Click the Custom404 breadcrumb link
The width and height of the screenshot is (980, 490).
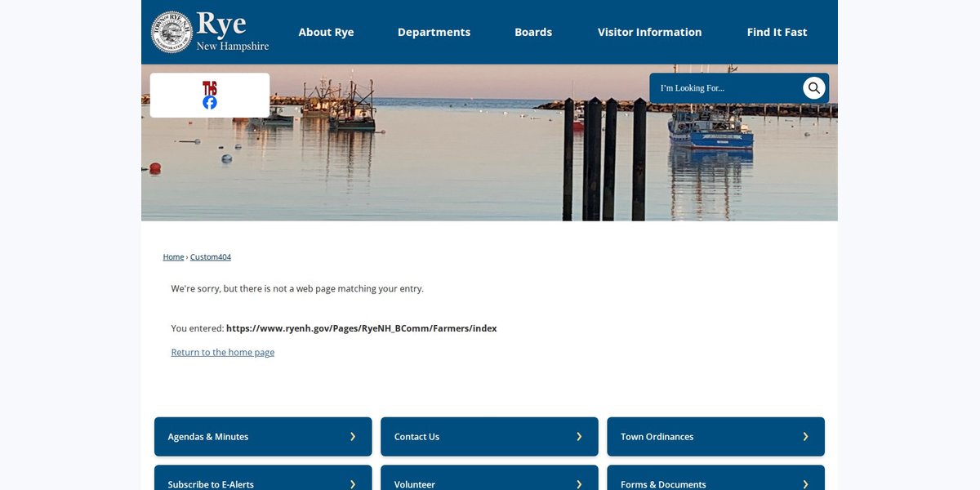tap(211, 256)
